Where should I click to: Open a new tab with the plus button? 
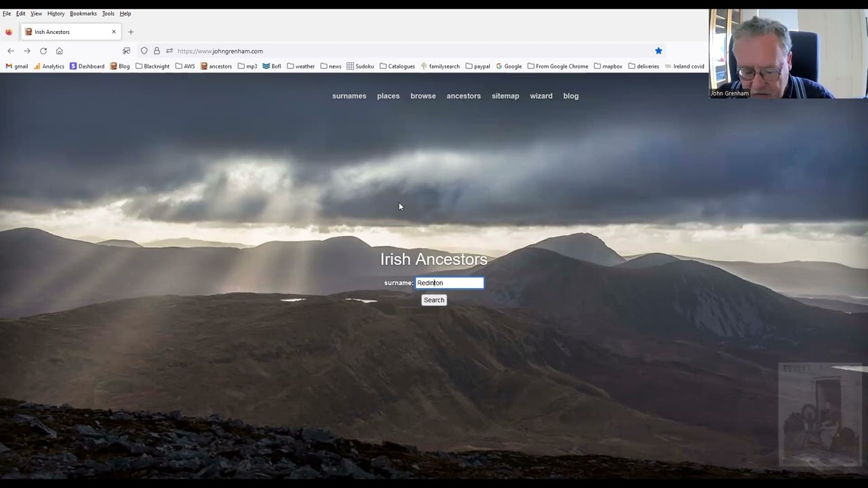[x=131, y=32]
